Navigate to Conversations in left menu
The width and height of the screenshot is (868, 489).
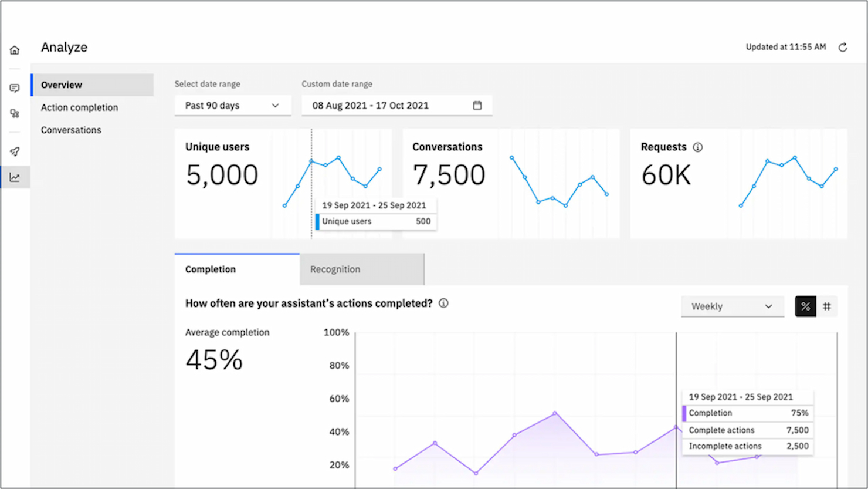click(71, 130)
